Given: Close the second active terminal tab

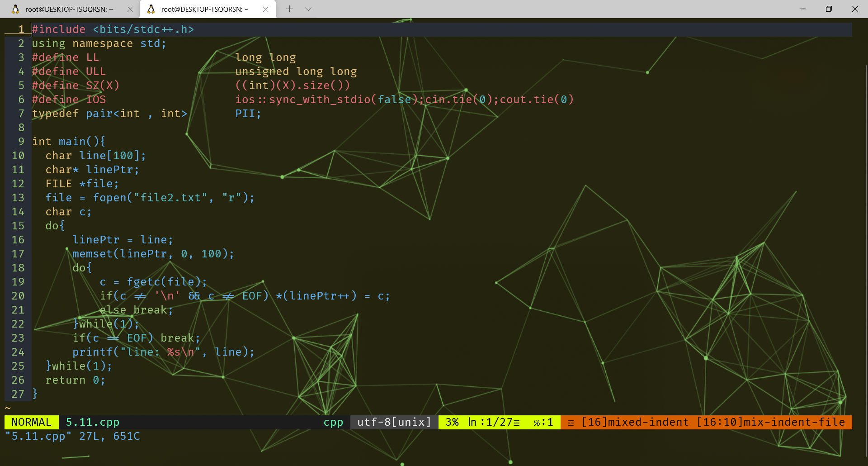Looking at the screenshot, I should click(x=266, y=9).
